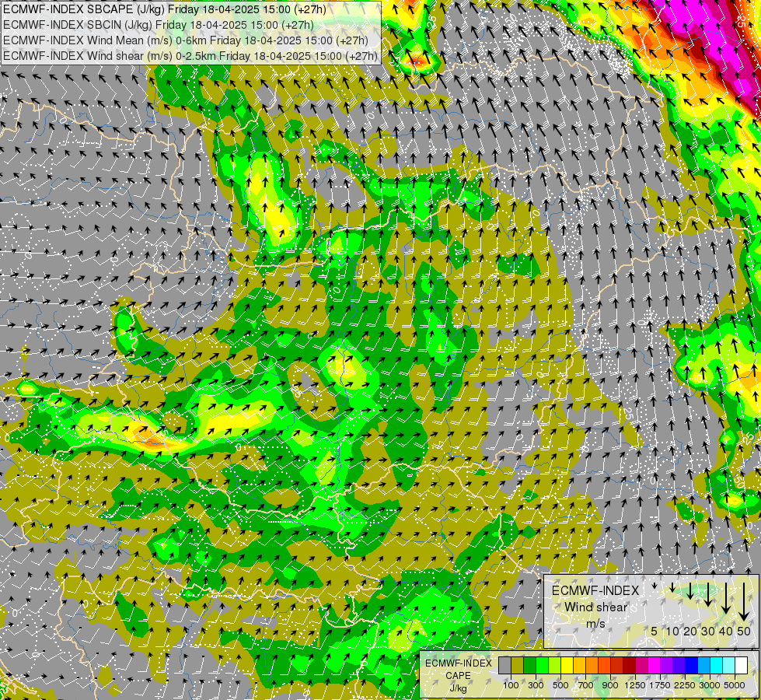Click 'ECMWF-INDEX' in CAPE legend
Image resolution: width=761 pixels, height=700 pixels.
point(458,663)
